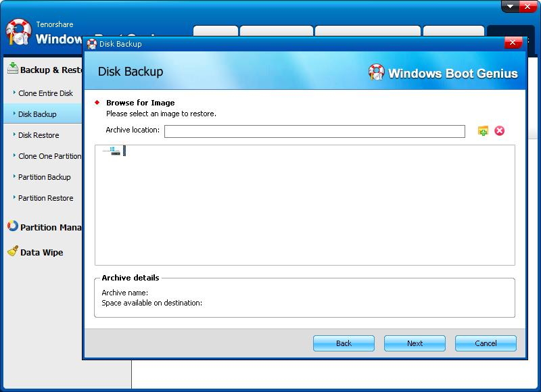This screenshot has width=541, height=392.
Task: Click the Windows Boot Genius logo in dialog header
Action: [x=443, y=73]
